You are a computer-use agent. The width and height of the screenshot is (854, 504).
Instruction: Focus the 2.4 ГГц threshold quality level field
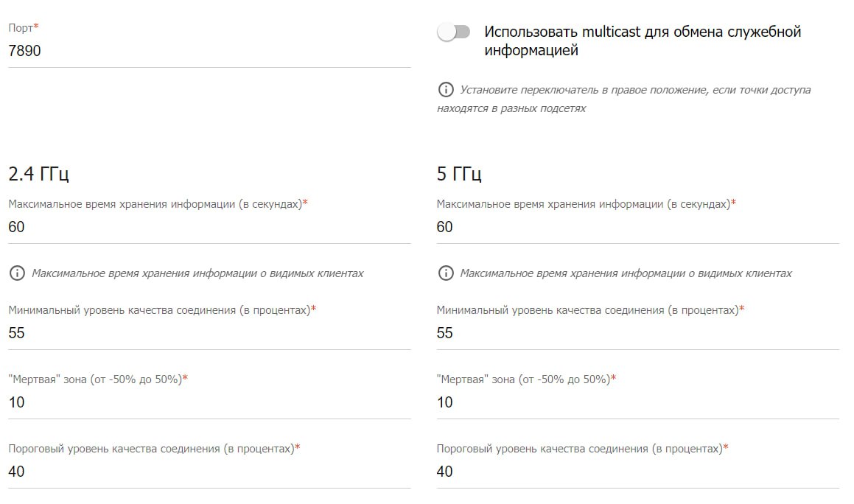point(209,472)
